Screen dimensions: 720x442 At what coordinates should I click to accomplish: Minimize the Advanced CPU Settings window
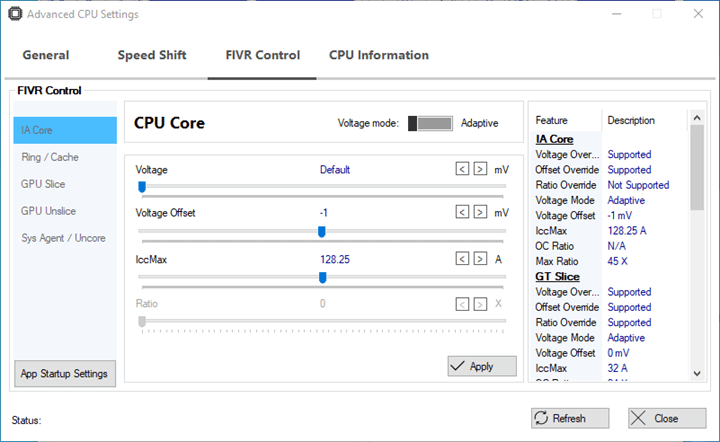point(617,14)
